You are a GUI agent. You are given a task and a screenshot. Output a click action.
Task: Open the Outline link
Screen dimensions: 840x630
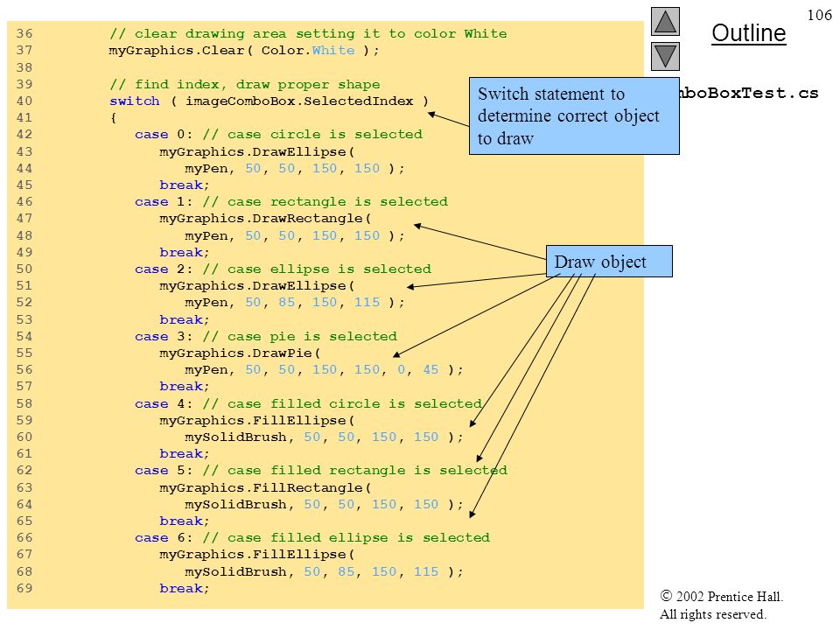pyautogui.click(x=748, y=33)
